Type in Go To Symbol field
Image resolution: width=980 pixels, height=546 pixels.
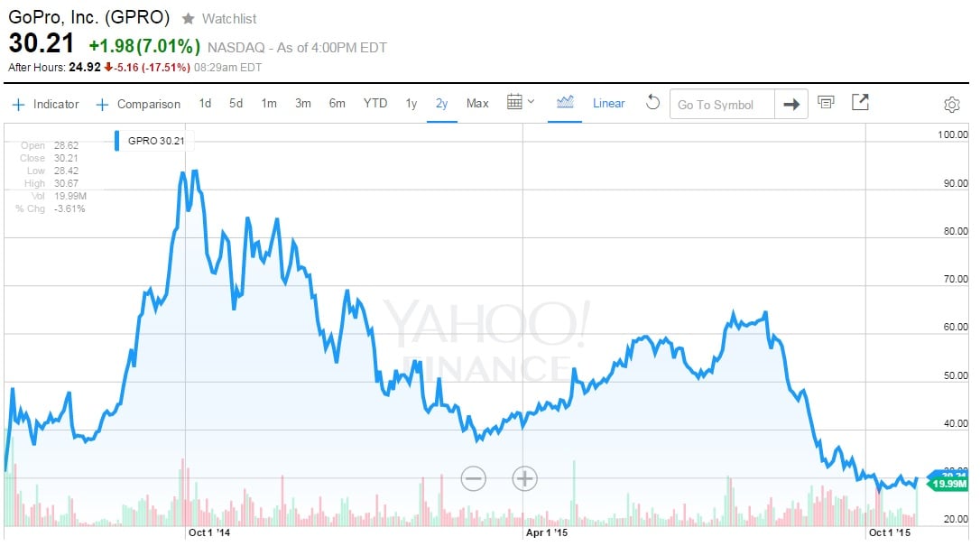722,105
